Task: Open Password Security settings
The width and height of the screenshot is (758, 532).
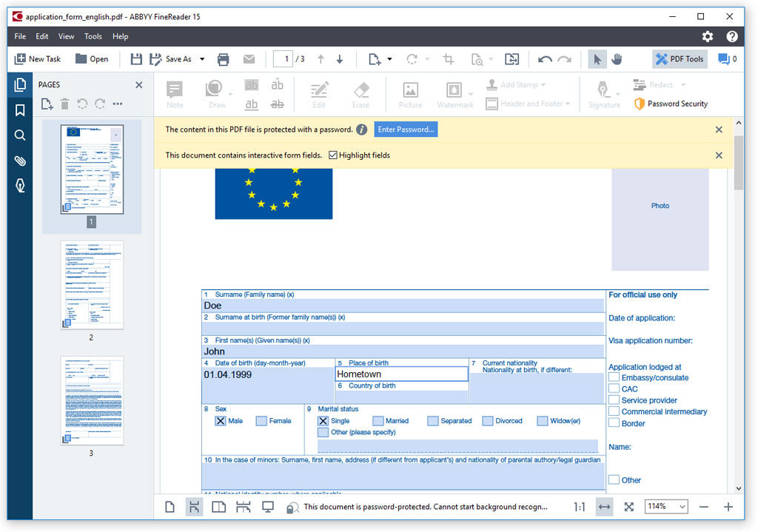Action: (671, 104)
